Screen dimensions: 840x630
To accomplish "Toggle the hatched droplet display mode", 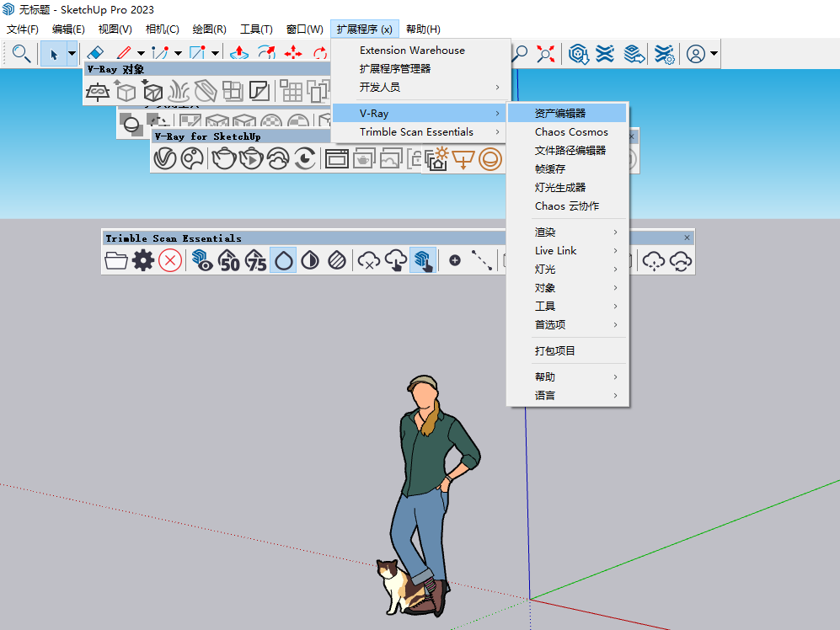I will pos(337,261).
